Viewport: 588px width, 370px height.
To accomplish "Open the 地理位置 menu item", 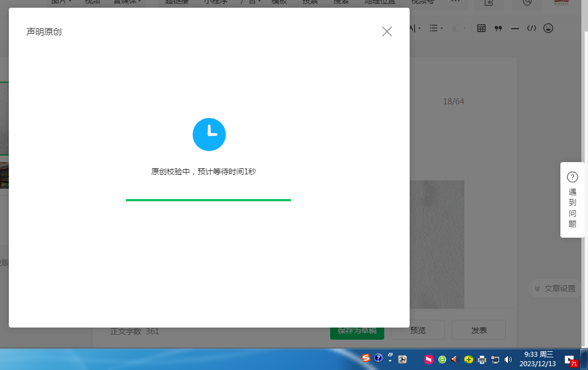I will pos(380,2).
